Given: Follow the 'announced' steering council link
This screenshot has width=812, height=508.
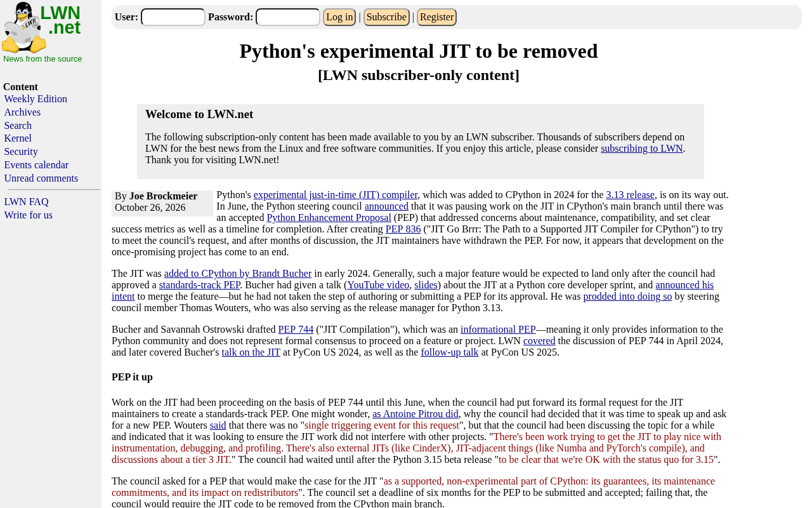Looking at the screenshot, I should pos(386,206).
